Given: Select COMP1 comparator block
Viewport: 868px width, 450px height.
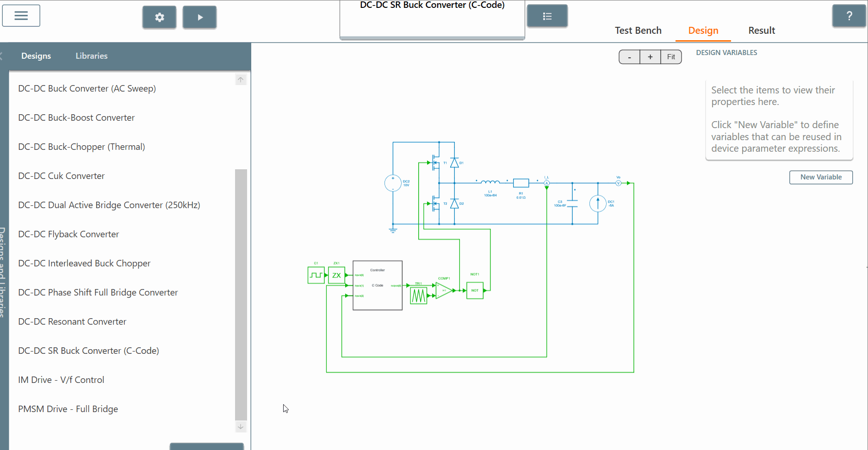Looking at the screenshot, I should [x=444, y=290].
